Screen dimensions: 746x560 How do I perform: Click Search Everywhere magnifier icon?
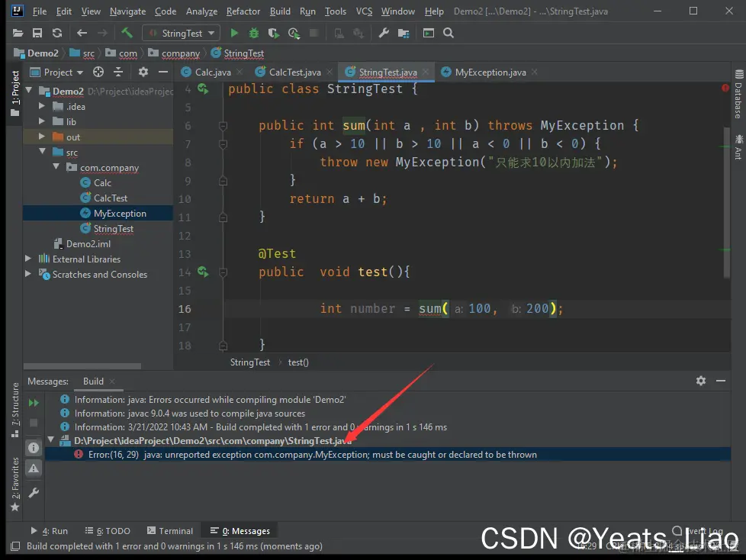(x=449, y=33)
